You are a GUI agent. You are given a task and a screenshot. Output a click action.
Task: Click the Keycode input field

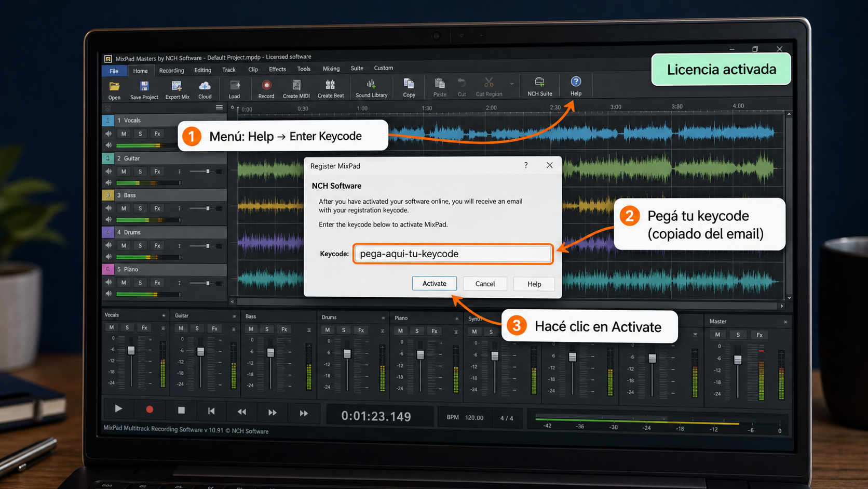click(x=453, y=254)
